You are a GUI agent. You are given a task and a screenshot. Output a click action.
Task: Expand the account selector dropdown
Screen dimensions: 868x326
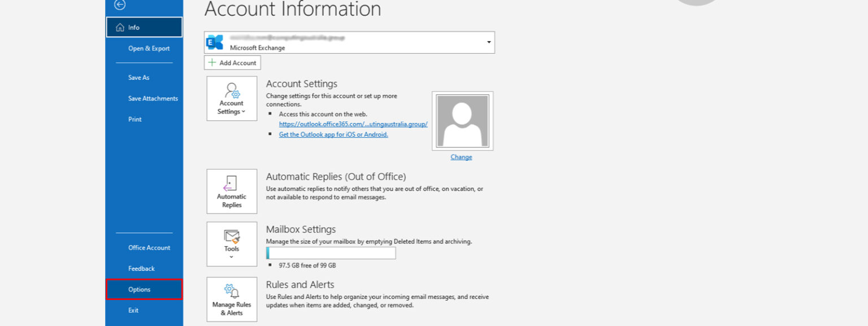(x=488, y=42)
